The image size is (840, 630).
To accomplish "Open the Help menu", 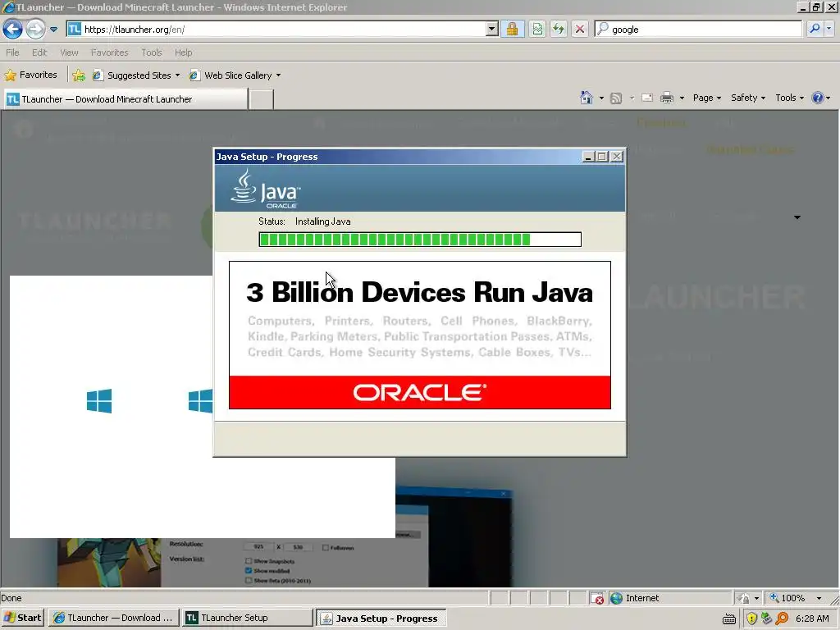I will pyautogui.click(x=183, y=52).
